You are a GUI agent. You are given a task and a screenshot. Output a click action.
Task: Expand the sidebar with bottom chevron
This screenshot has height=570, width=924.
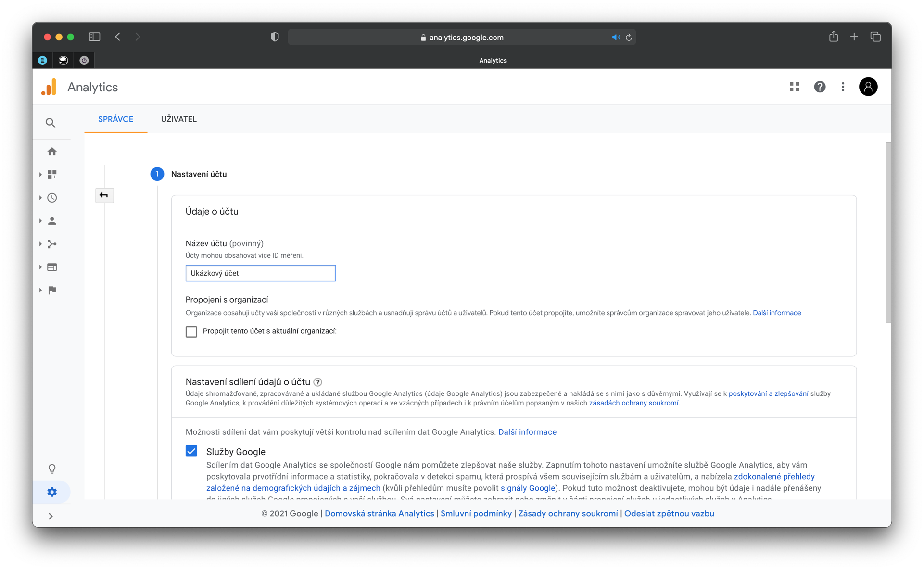(x=51, y=516)
